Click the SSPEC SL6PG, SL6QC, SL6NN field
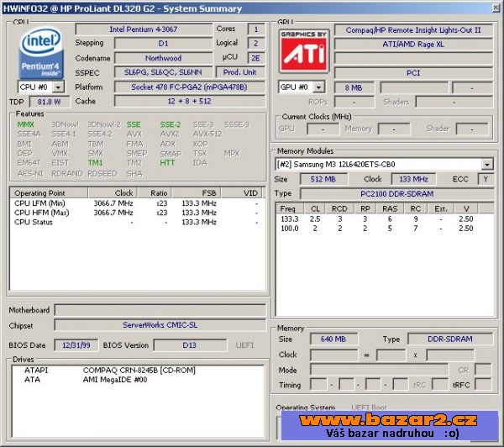The height and width of the screenshot is (447, 504). (x=163, y=72)
